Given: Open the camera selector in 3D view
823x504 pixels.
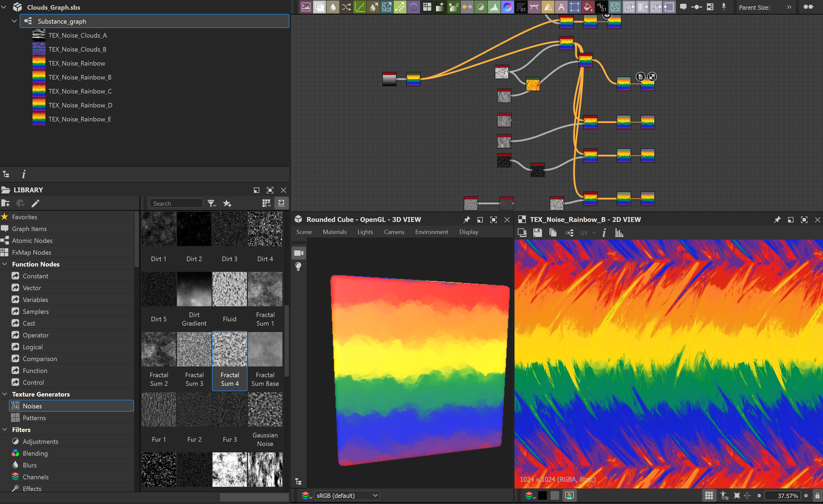Looking at the screenshot, I should click(299, 253).
